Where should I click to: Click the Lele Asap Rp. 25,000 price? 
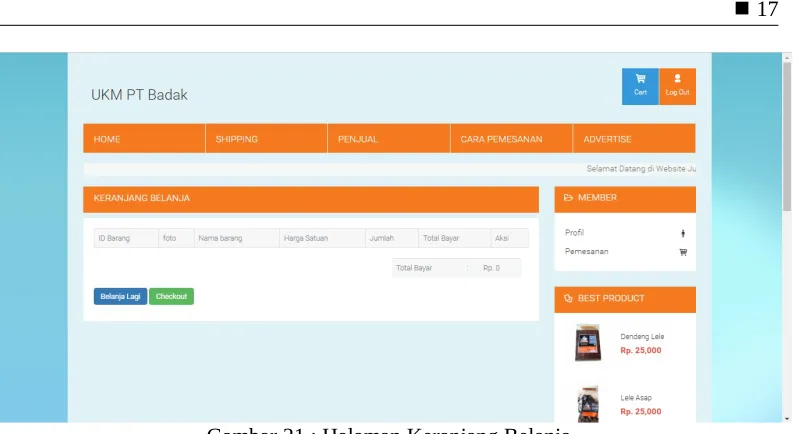[641, 412]
